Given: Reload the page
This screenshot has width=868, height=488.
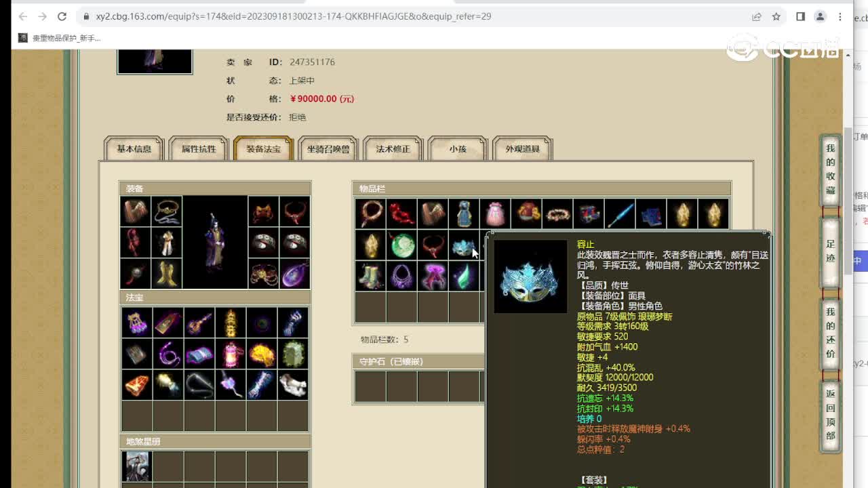Looking at the screenshot, I should (x=62, y=16).
